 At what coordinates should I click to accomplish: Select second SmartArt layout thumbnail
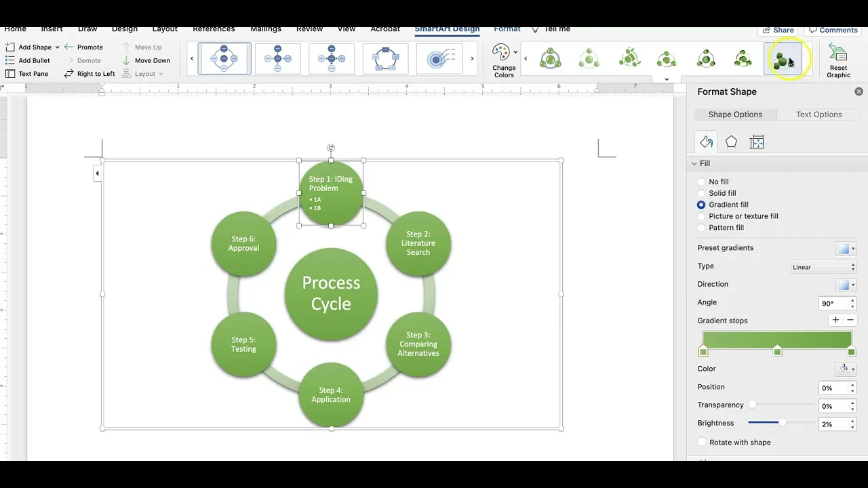(278, 59)
